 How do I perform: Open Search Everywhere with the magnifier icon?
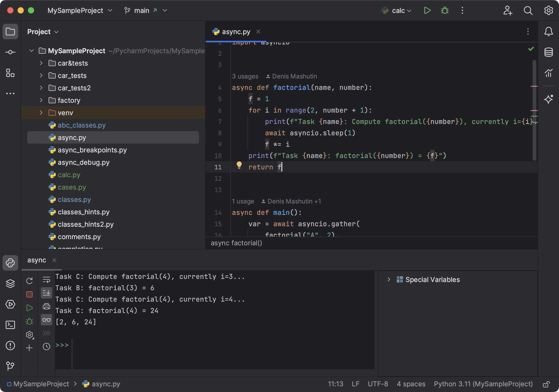coord(528,11)
